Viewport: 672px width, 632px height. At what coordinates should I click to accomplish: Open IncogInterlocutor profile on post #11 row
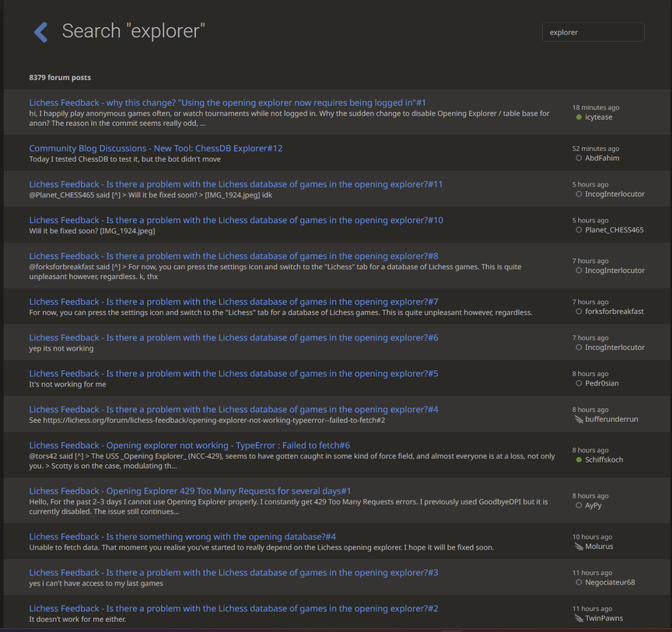pos(614,194)
